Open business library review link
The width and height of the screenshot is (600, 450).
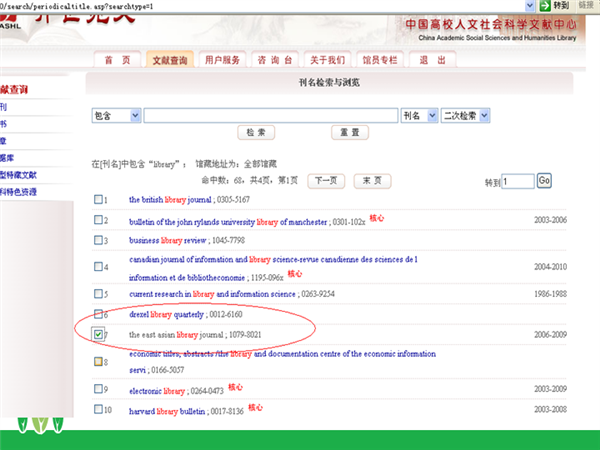[168, 240]
